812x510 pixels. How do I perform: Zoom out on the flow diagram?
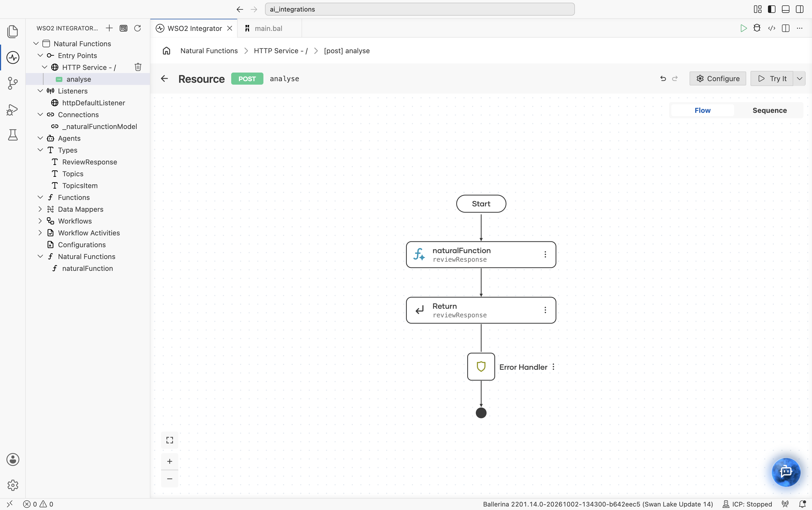[169, 479]
